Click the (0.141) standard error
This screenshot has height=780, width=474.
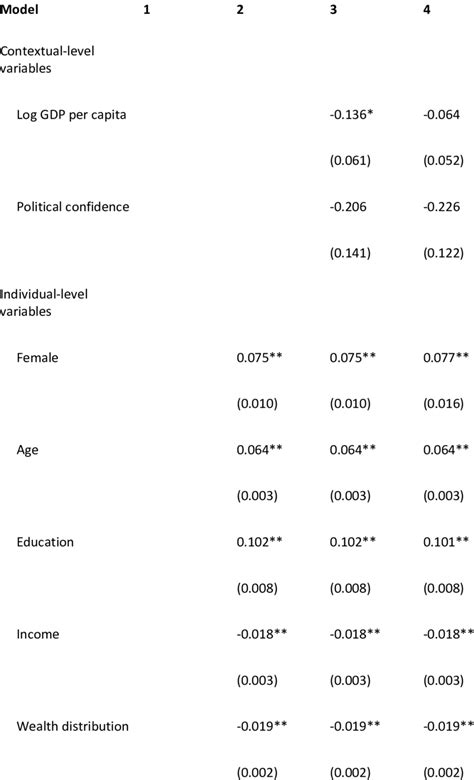click(x=350, y=253)
